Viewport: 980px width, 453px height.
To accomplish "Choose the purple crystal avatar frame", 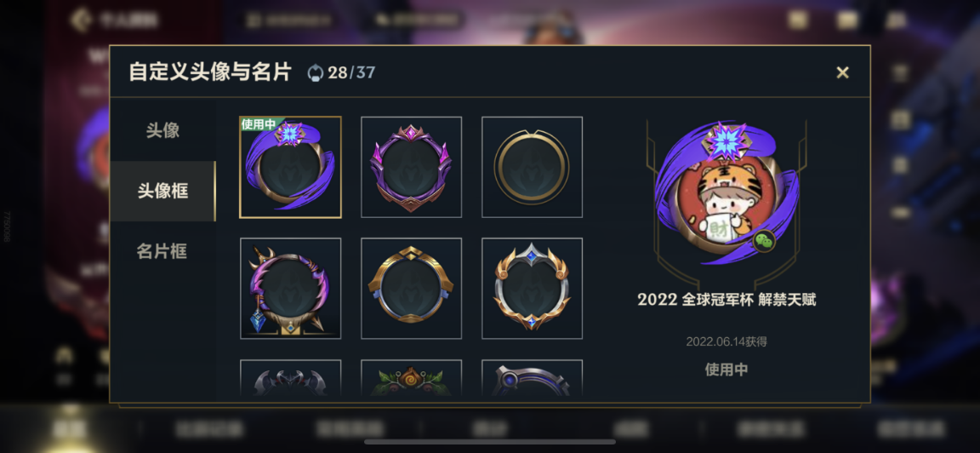I will (411, 167).
